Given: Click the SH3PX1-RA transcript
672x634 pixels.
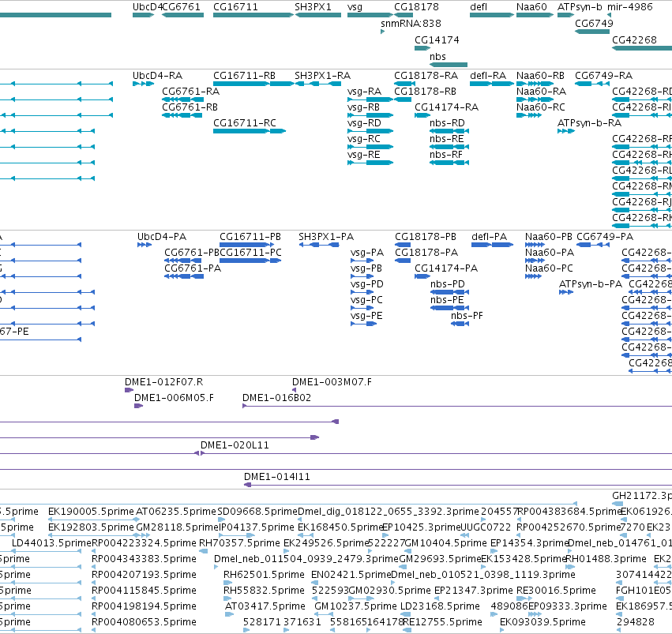Looking at the screenshot, I should click(x=318, y=84).
